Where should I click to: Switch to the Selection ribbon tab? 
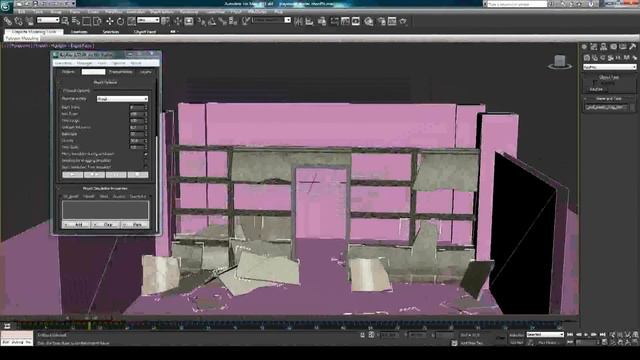coord(111,31)
